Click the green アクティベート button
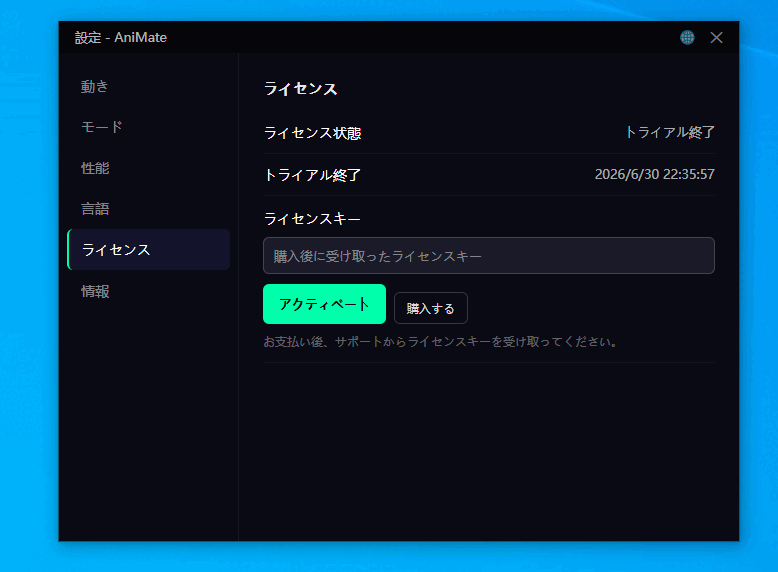The width and height of the screenshot is (778, 572). [324, 304]
